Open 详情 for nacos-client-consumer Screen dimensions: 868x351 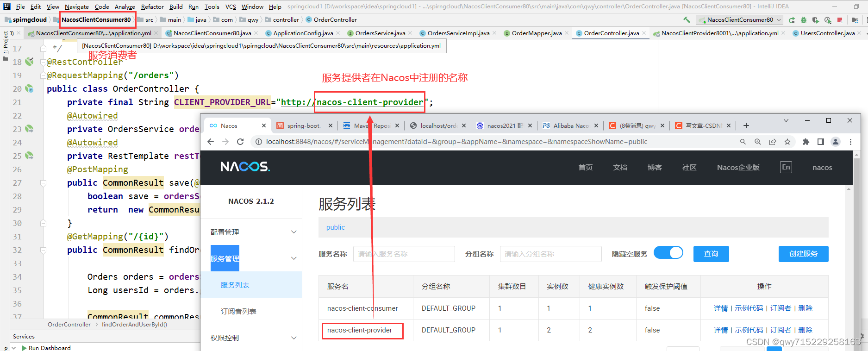pos(721,308)
